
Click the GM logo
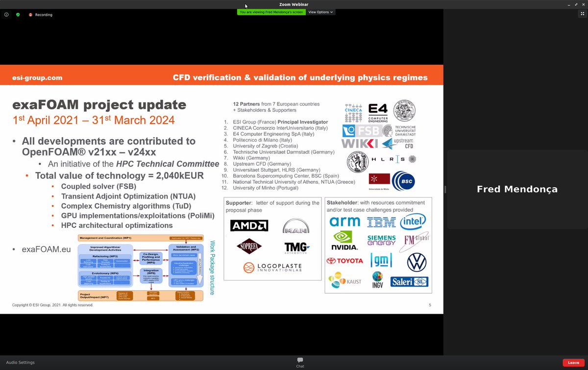click(x=381, y=260)
